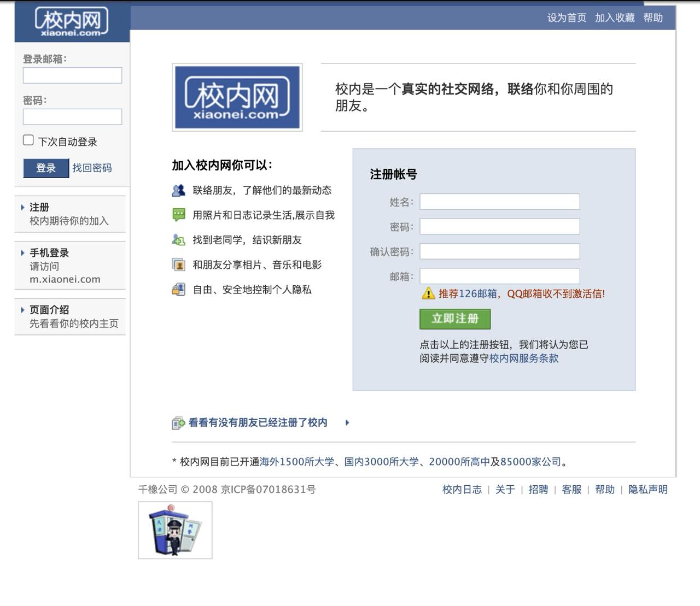This screenshot has width=700, height=606.
Task: Click the Xiaonei logo in top-left header
Action: click(72, 22)
